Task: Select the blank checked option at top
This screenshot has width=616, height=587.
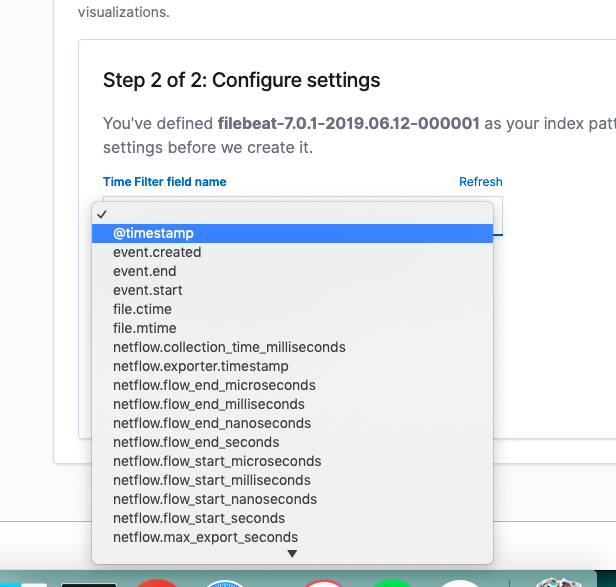Action: coord(292,215)
